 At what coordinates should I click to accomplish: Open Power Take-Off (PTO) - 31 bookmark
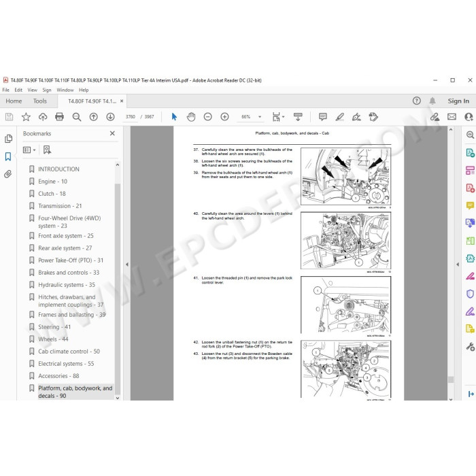(x=71, y=260)
